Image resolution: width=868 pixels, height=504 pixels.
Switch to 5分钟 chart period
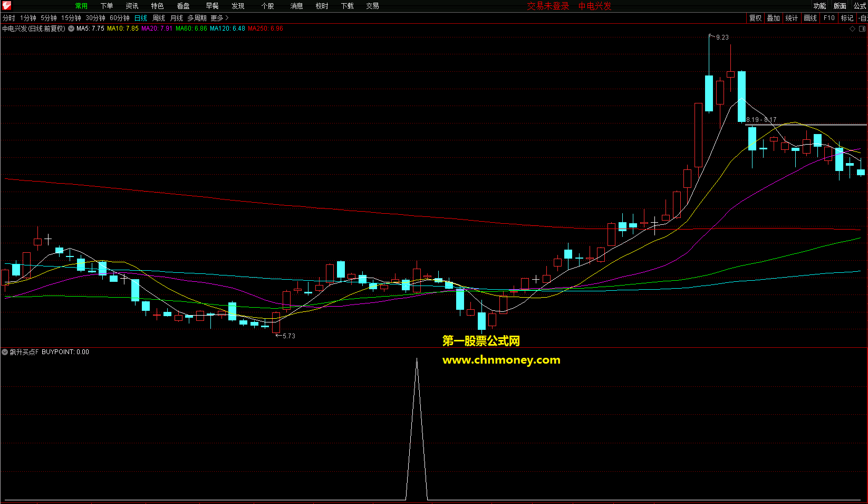[49, 18]
